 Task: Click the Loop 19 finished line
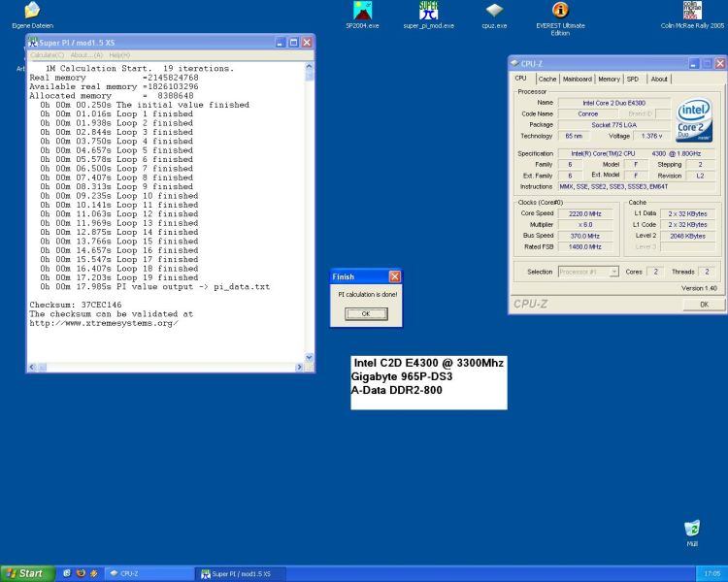click(x=119, y=277)
